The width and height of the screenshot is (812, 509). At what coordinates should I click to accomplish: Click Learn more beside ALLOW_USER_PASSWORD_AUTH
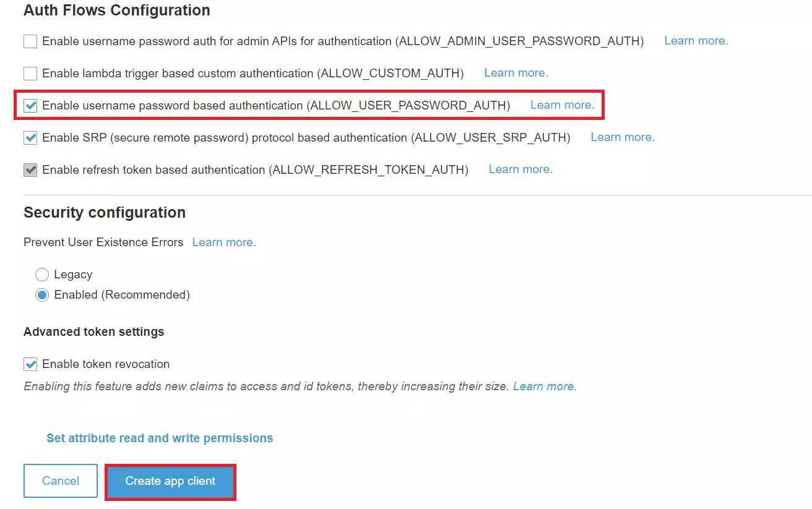[x=561, y=105]
